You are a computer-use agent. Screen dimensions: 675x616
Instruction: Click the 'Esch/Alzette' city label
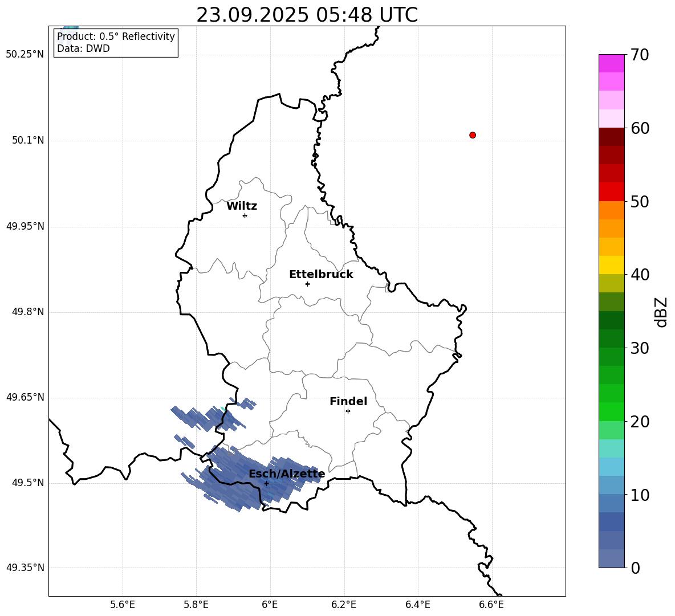[287, 474]
